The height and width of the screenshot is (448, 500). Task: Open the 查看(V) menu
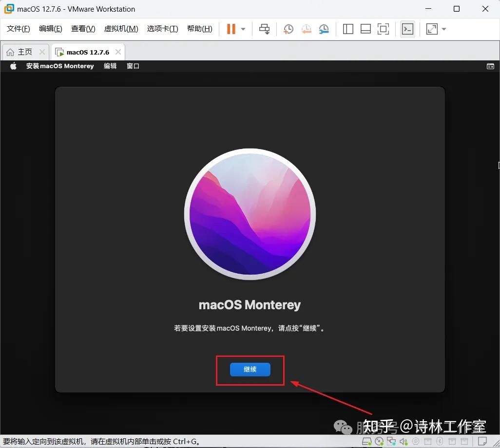(x=83, y=29)
